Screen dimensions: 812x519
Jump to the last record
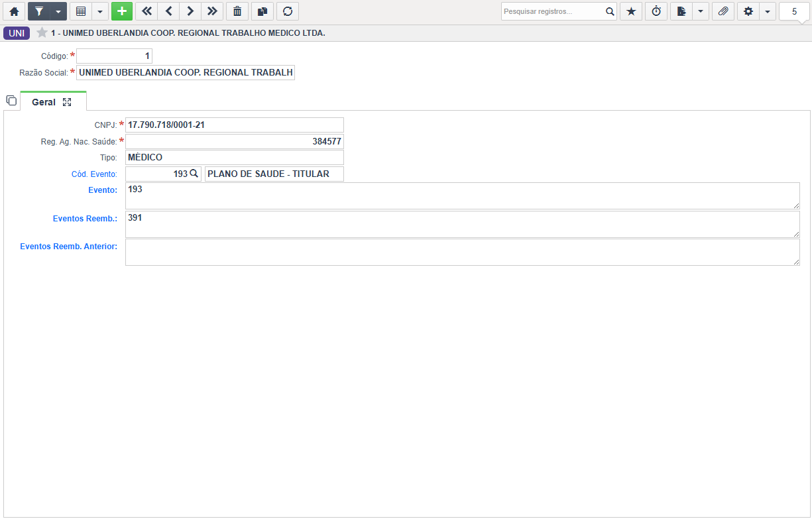coord(212,11)
